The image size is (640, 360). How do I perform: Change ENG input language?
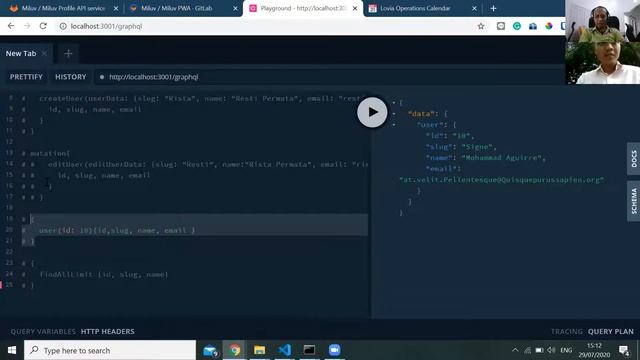tap(566, 350)
